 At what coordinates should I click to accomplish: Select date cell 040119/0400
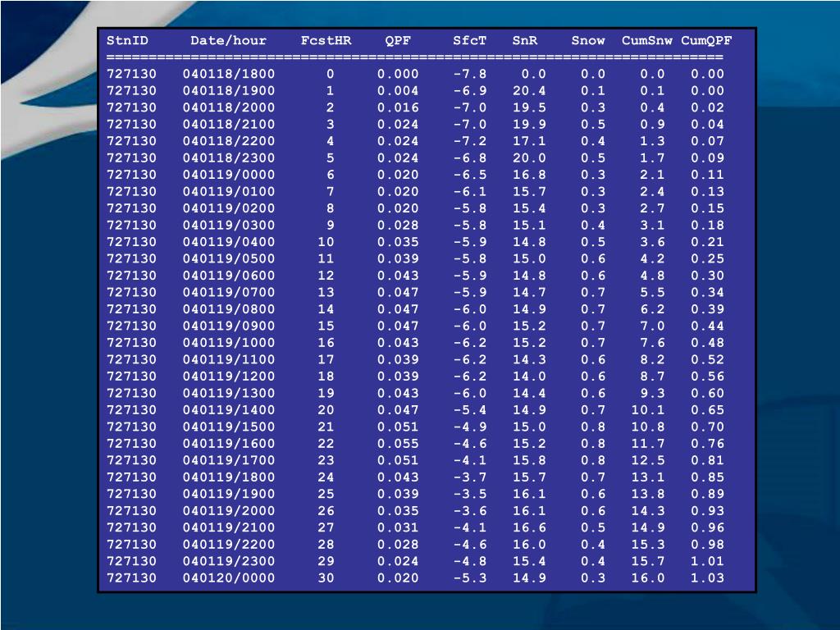coord(229,242)
